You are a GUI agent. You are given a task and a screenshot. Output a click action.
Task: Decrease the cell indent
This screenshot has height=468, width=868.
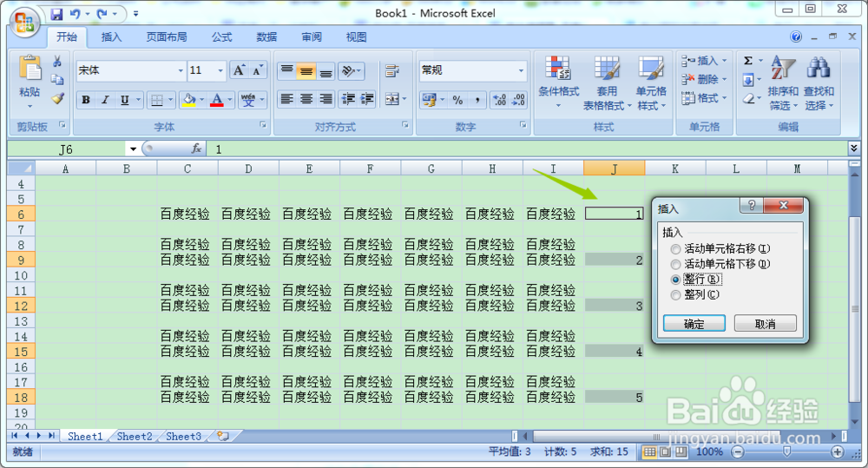[x=348, y=99]
